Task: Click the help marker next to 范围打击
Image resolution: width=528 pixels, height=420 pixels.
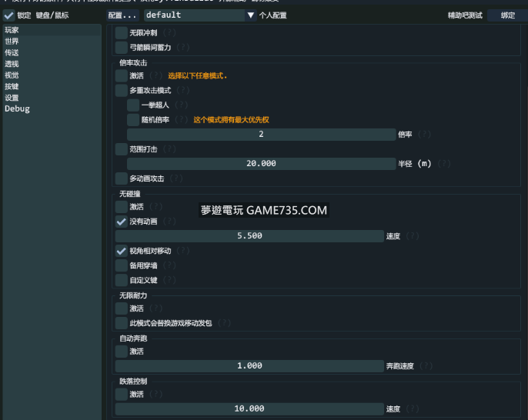Action: (169, 149)
